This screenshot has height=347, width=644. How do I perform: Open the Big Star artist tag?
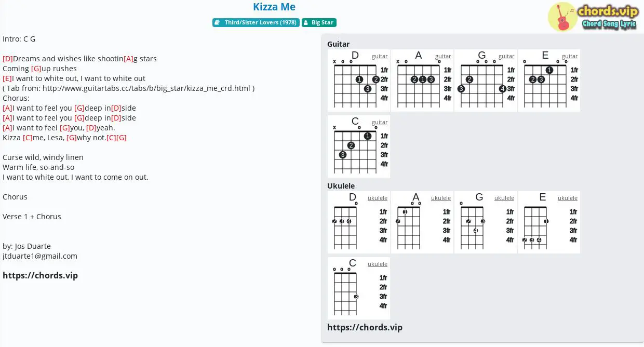click(x=319, y=23)
